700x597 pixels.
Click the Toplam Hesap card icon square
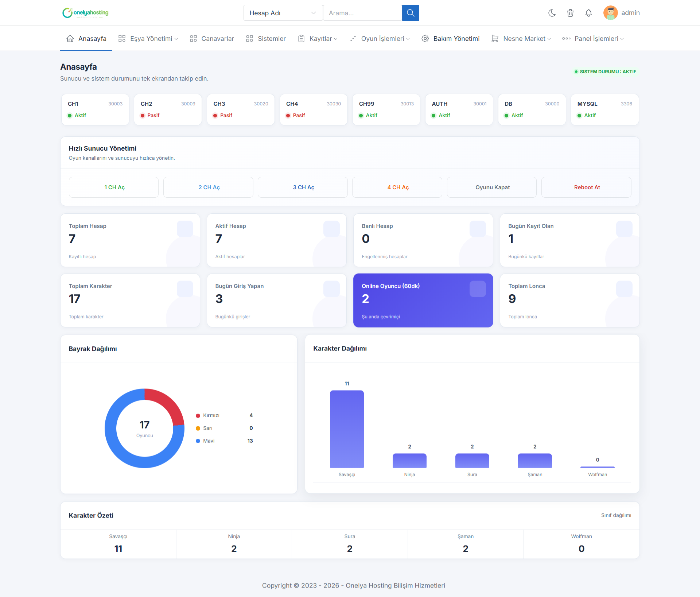185,229
